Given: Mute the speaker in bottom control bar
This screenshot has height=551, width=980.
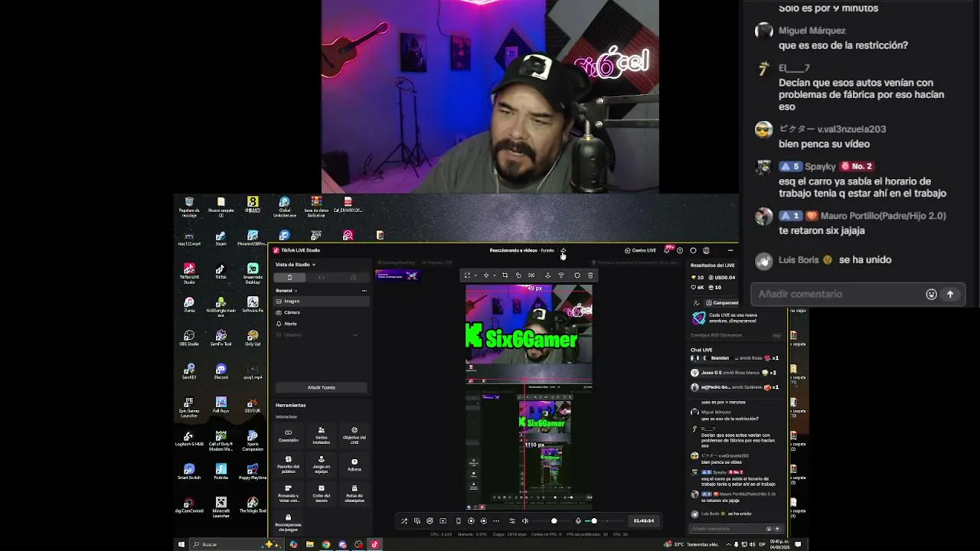Looking at the screenshot, I should [525, 521].
